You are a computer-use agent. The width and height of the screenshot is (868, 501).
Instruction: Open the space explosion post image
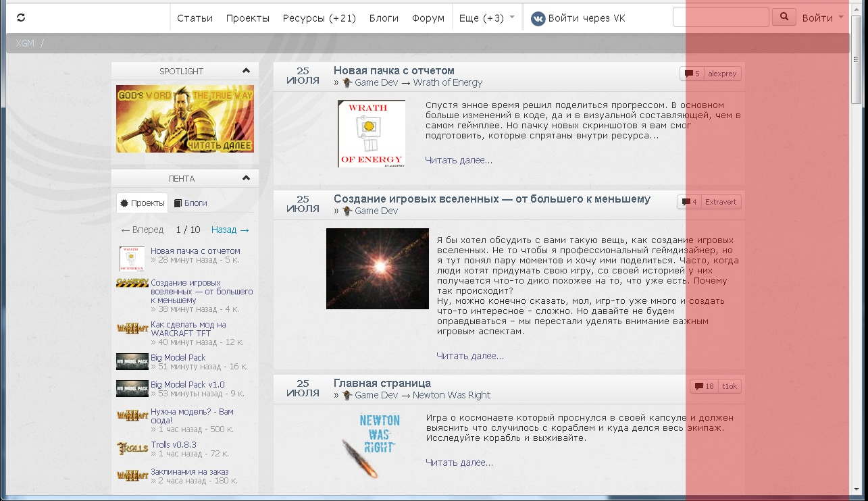pos(378,269)
